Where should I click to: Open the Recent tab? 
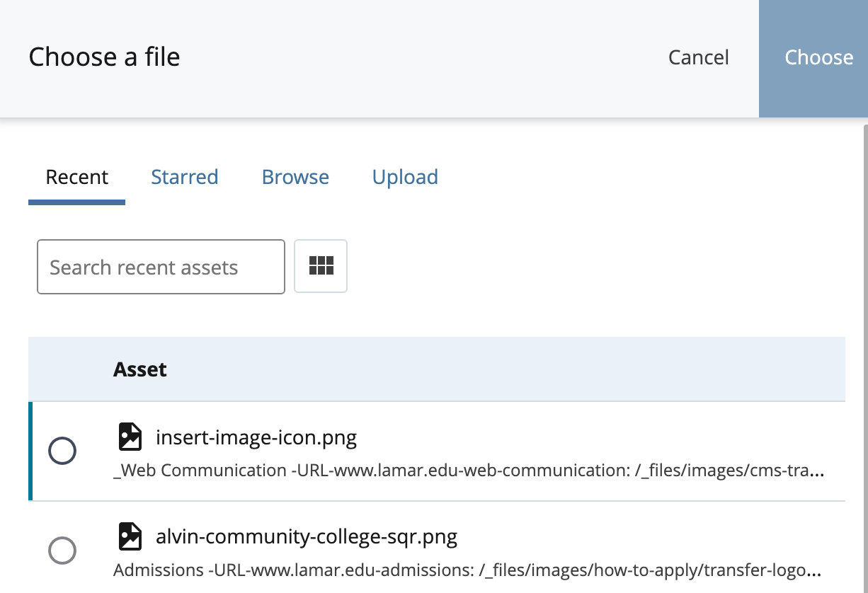[76, 177]
